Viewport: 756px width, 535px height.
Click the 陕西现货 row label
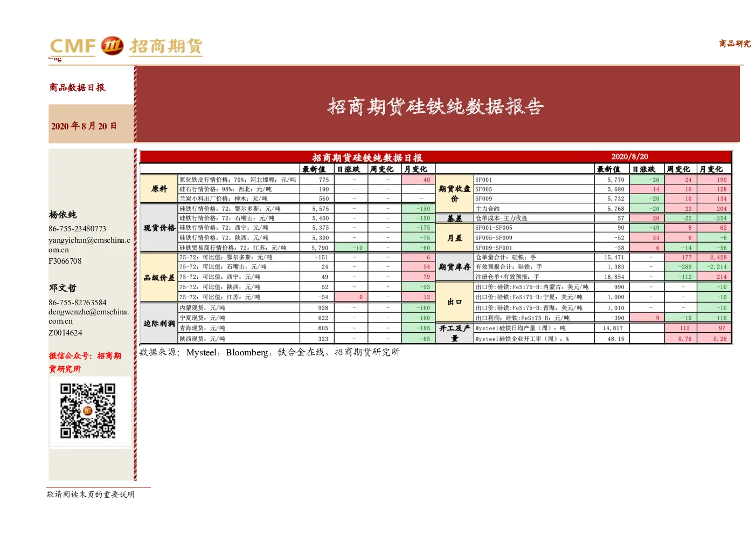point(203,339)
